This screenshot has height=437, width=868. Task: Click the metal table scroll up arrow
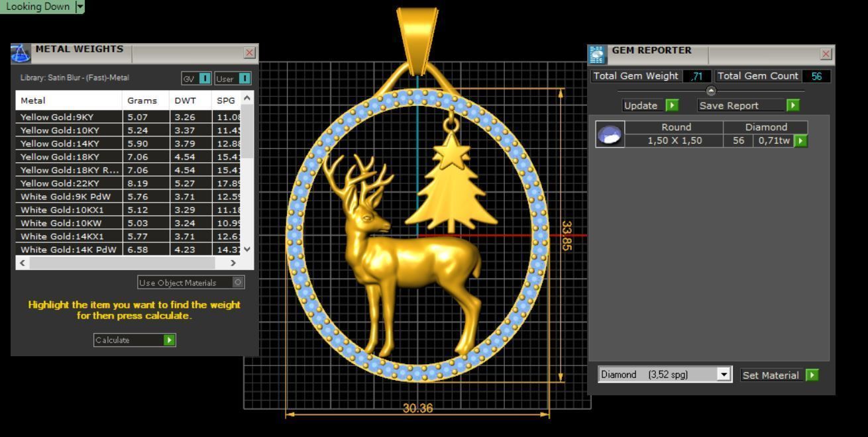pyautogui.click(x=247, y=97)
